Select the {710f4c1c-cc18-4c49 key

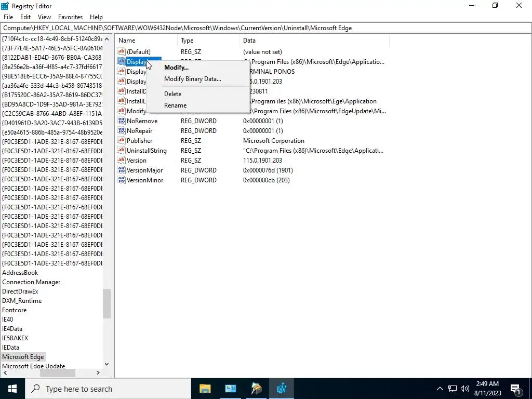point(52,38)
